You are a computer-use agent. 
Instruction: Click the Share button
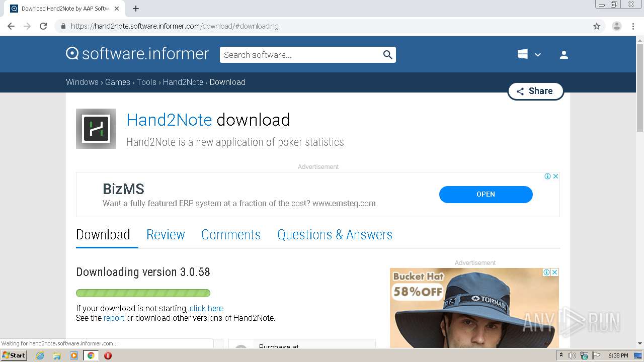click(x=535, y=91)
